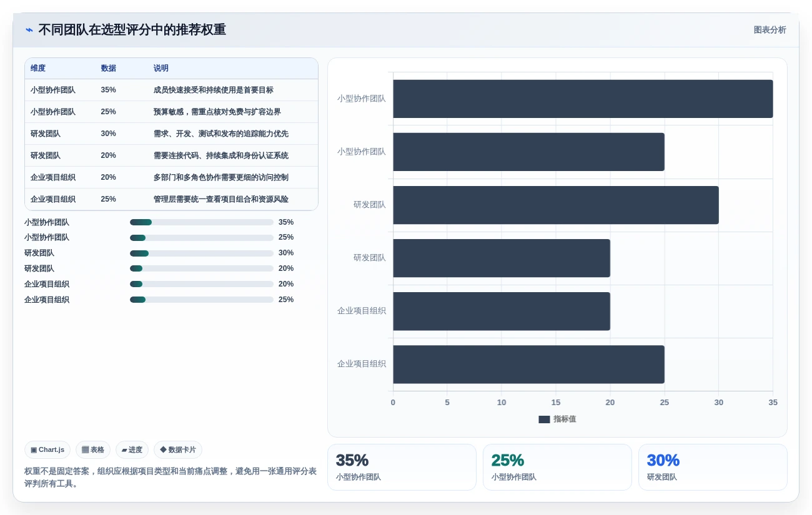Click the 企业项目组织 chart bar reaching 20
The height and width of the screenshot is (515, 812).
coord(502,311)
